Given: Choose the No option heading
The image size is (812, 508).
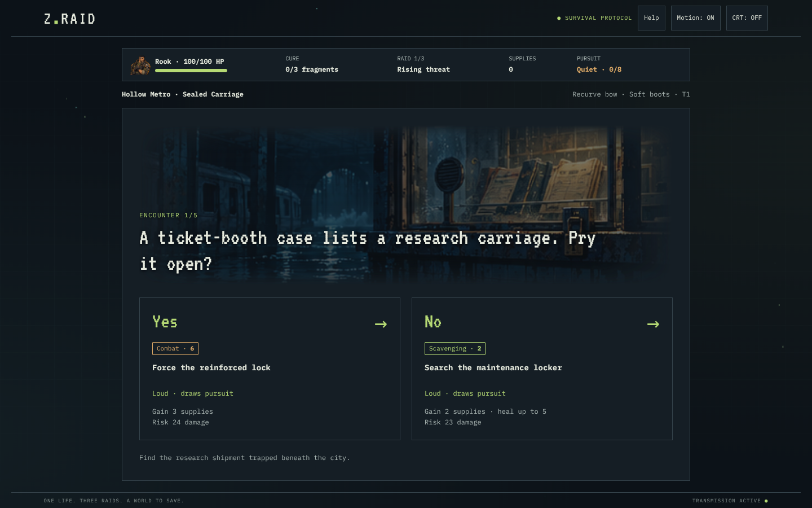Looking at the screenshot, I should pyautogui.click(x=433, y=322).
